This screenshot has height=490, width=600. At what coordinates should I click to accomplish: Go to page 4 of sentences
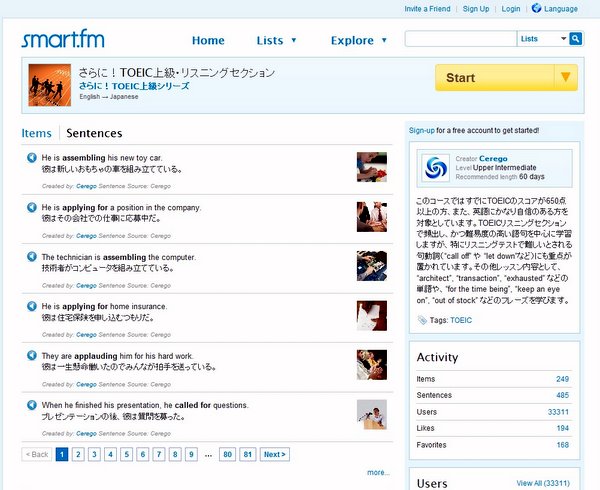pos(110,454)
